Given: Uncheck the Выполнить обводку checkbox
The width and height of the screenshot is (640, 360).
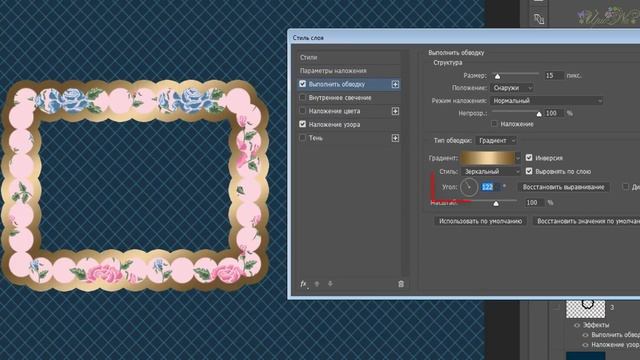Looking at the screenshot, I should (x=302, y=84).
